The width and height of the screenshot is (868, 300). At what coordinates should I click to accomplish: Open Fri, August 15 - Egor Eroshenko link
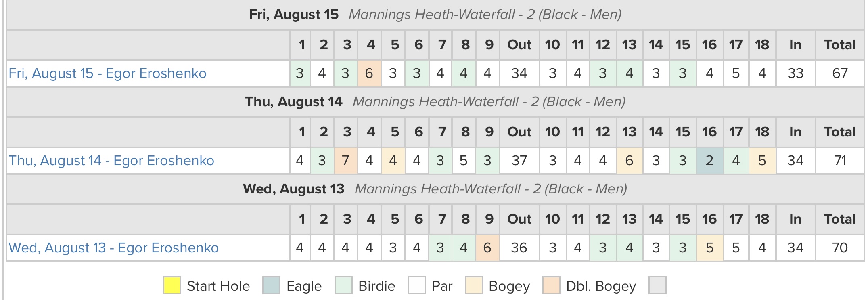click(107, 73)
